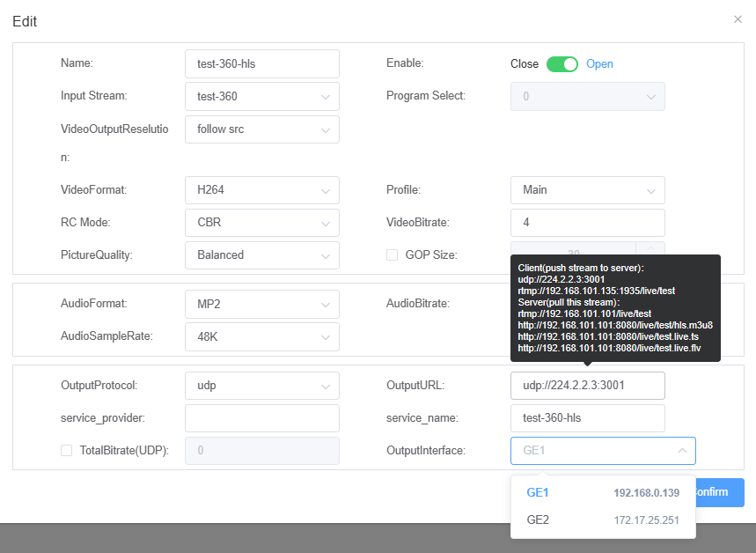Image resolution: width=756 pixels, height=553 pixels.
Task: Check the GOP Size checkbox
Action: tap(393, 255)
